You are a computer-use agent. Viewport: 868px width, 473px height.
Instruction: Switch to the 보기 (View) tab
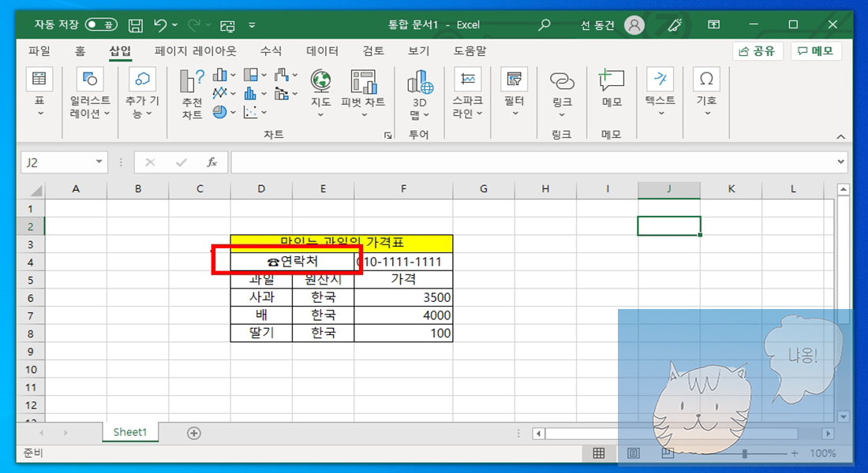coord(418,51)
